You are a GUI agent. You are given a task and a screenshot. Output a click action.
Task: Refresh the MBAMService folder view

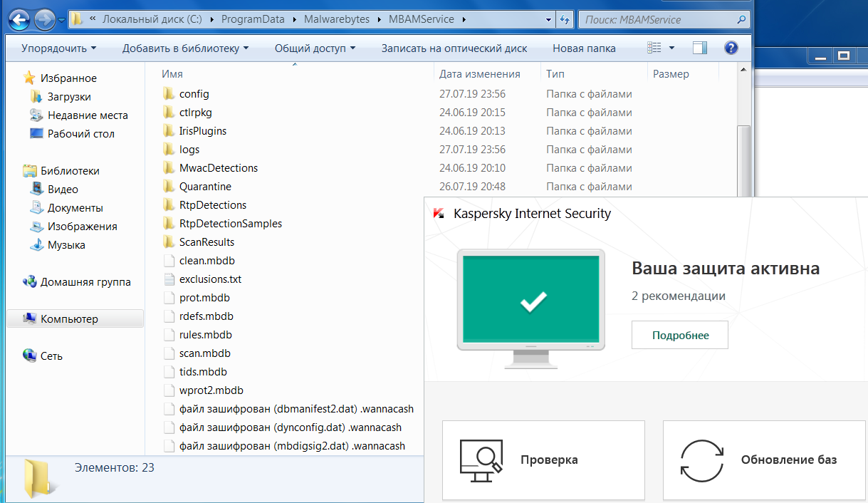click(x=565, y=20)
